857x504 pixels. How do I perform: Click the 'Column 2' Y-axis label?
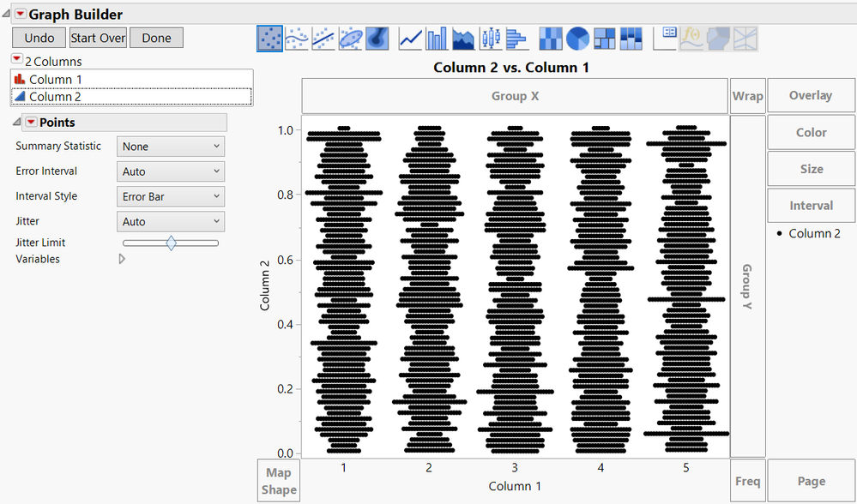(x=265, y=285)
